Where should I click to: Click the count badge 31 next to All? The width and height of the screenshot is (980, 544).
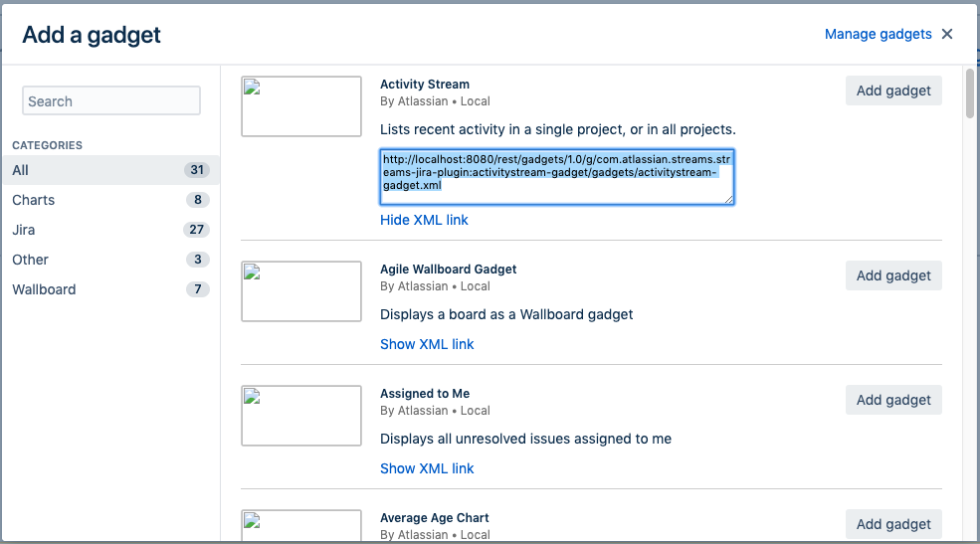[x=197, y=170]
